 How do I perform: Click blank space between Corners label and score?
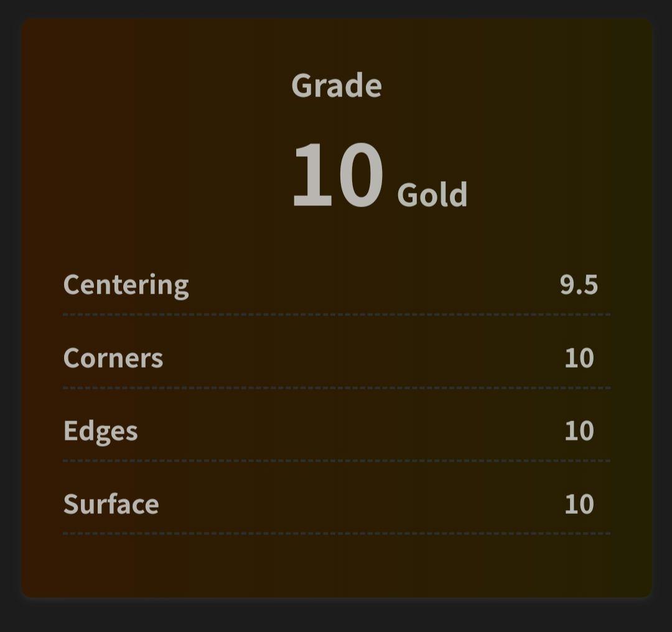361,358
